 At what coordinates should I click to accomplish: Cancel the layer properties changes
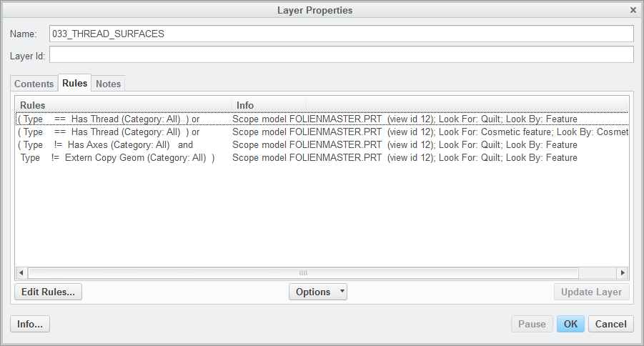[x=610, y=324]
